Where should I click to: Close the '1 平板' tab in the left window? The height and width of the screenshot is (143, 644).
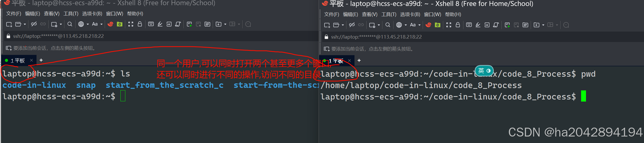coord(31,60)
